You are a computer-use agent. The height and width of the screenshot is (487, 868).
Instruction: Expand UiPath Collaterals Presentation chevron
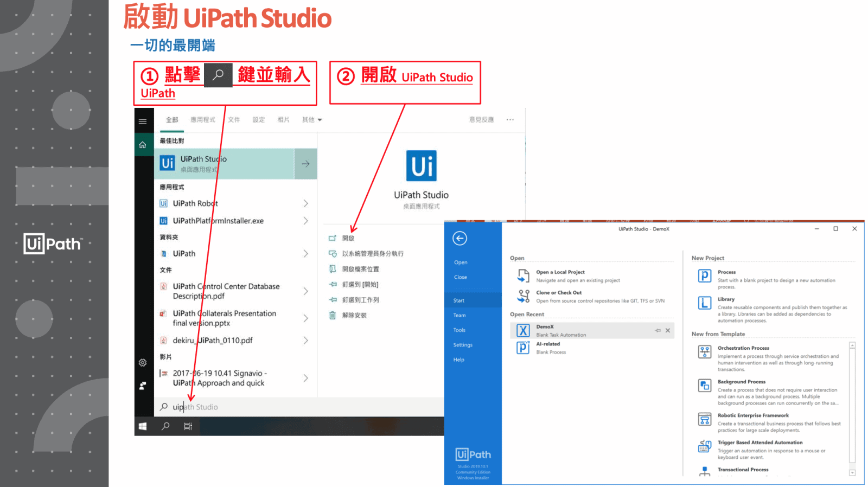(305, 318)
